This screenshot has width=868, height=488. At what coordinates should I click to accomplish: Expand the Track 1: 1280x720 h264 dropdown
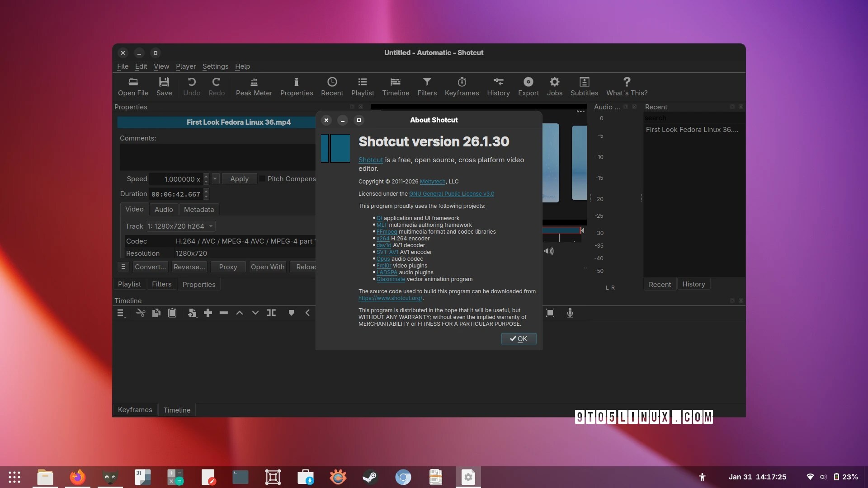tap(180, 226)
